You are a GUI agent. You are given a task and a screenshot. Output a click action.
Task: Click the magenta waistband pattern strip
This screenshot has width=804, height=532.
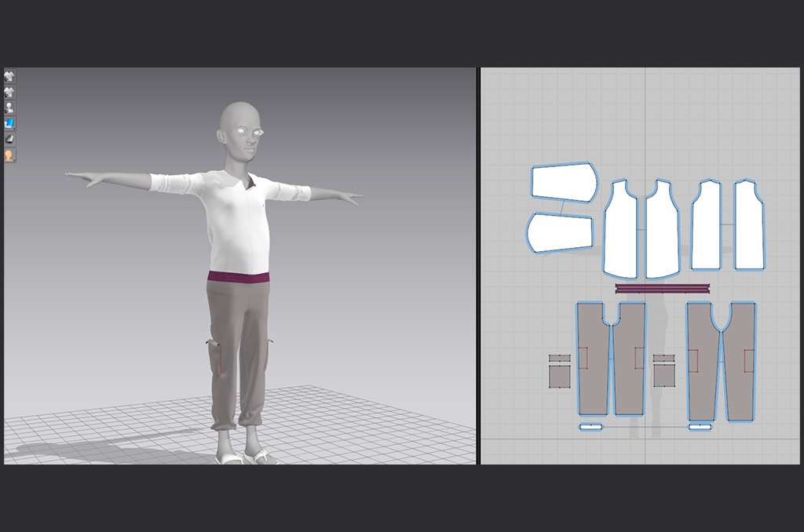pos(662,289)
